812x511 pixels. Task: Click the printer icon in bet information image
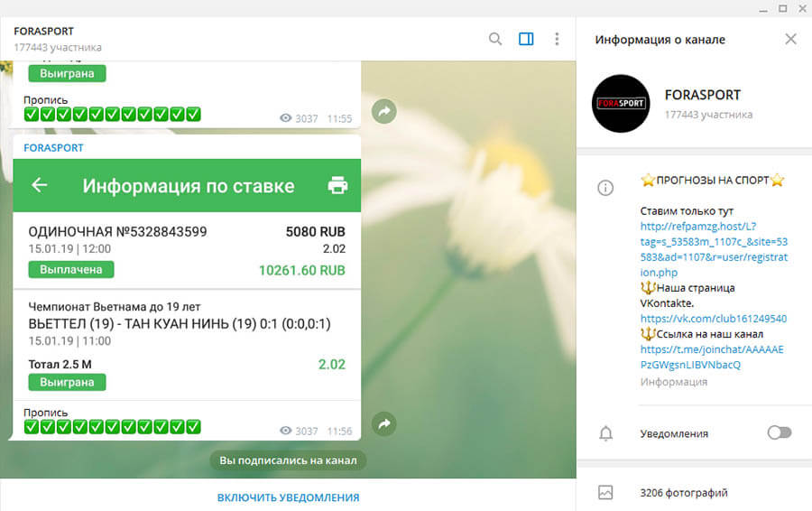point(337,185)
